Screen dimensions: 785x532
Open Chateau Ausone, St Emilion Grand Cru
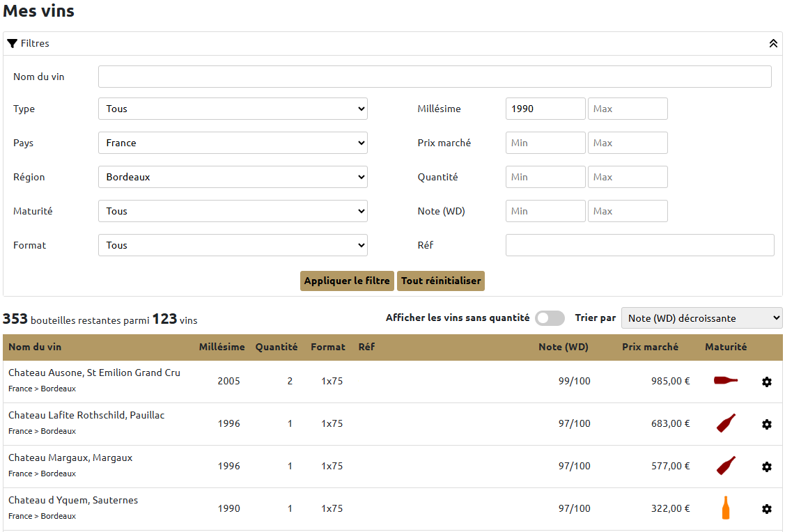tap(94, 373)
